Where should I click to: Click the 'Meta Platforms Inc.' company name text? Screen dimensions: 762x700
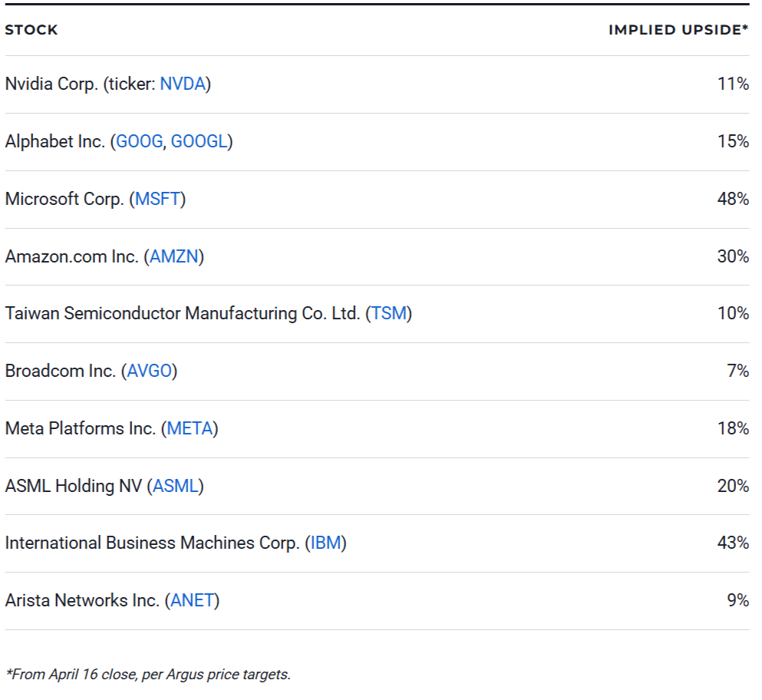tap(80, 428)
